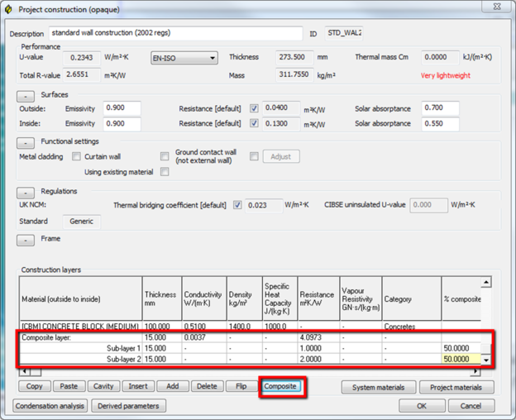Viewport: 516px width, 420px height.
Task: Click the application icon in the title bar
Action: pyautogui.click(x=8, y=8)
